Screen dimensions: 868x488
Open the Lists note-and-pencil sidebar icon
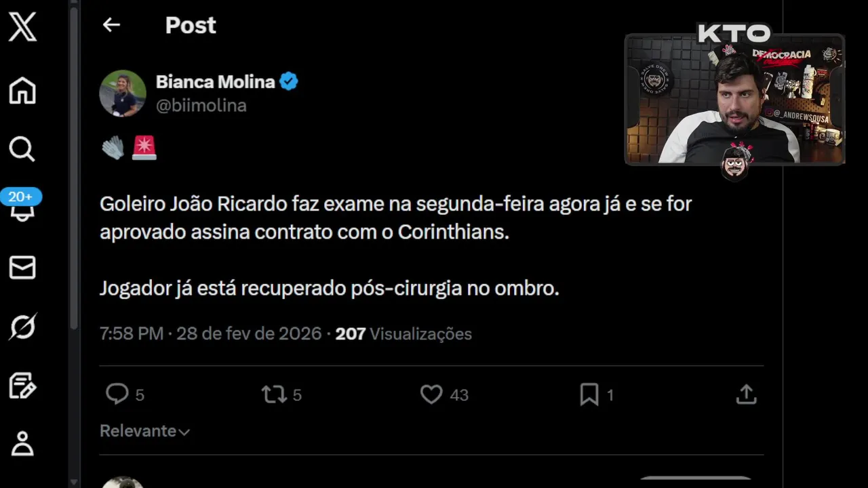coord(22,386)
